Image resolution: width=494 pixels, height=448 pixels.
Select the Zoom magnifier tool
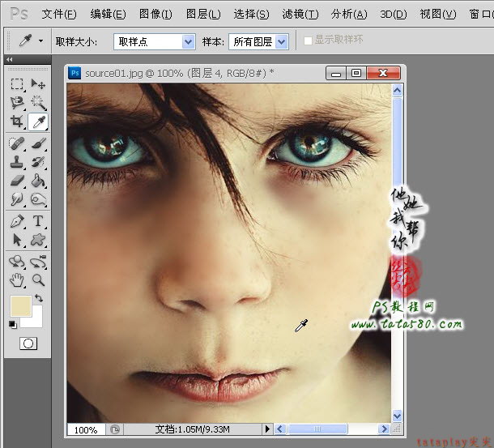point(38,280)
